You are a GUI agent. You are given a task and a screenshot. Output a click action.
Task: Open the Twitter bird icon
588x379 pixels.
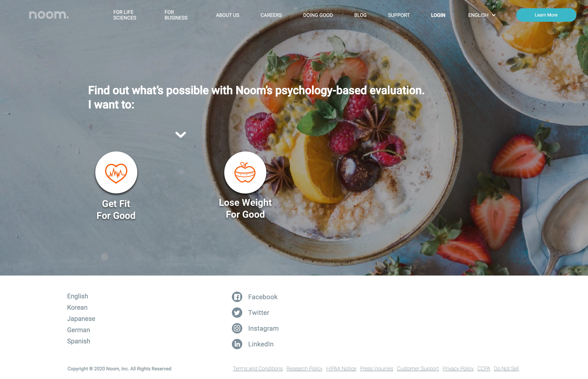(237, 312)
